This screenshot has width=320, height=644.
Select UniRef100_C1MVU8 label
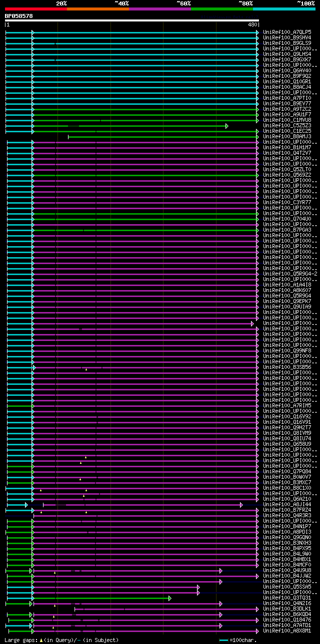click(x=287, y=120)
